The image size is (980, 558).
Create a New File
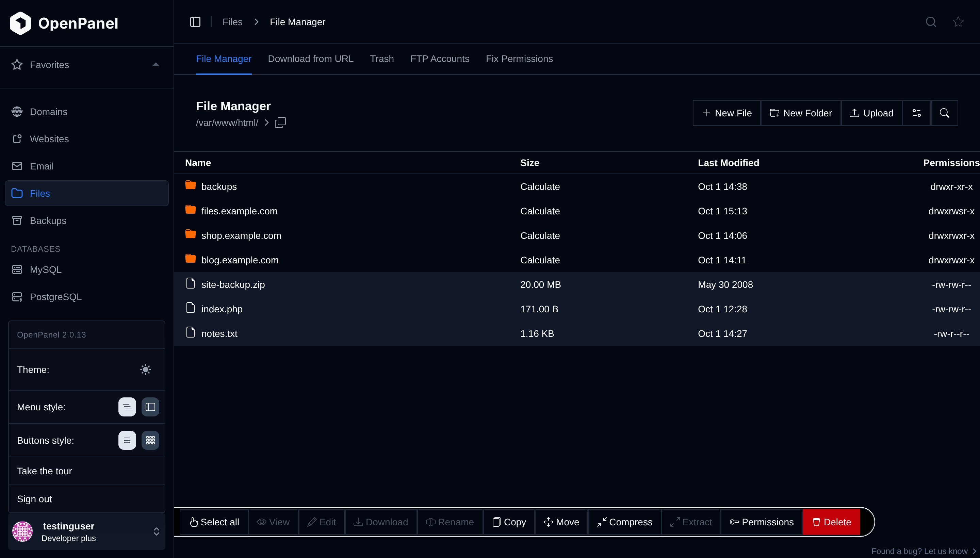point(727,113)
